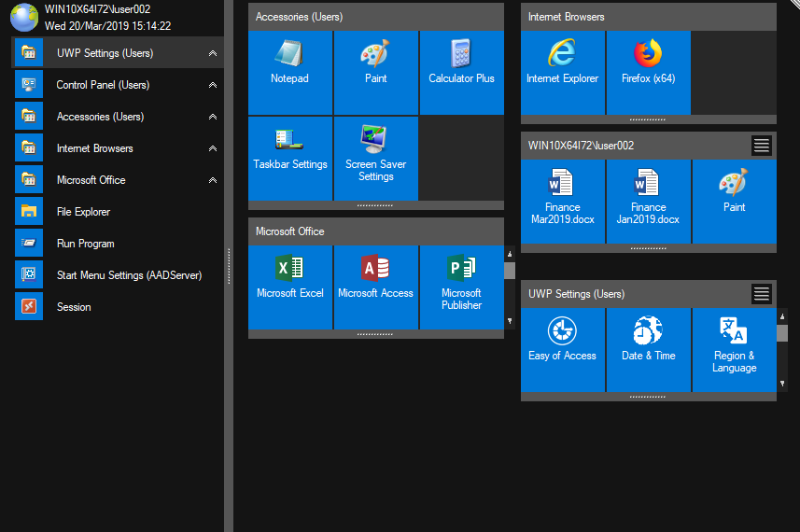Open Screen Saver Settings tile

pos(375,158)
